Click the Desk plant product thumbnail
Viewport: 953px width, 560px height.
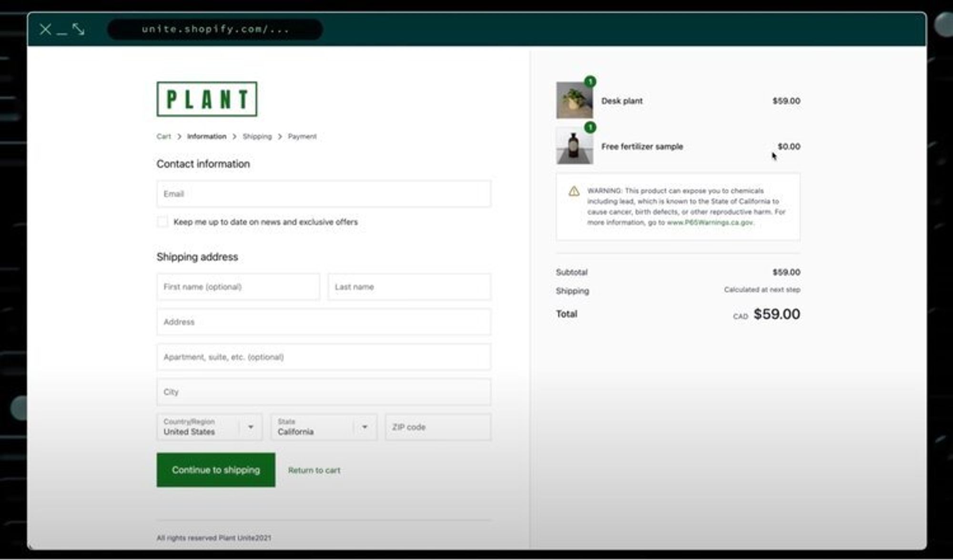point(574,100)
